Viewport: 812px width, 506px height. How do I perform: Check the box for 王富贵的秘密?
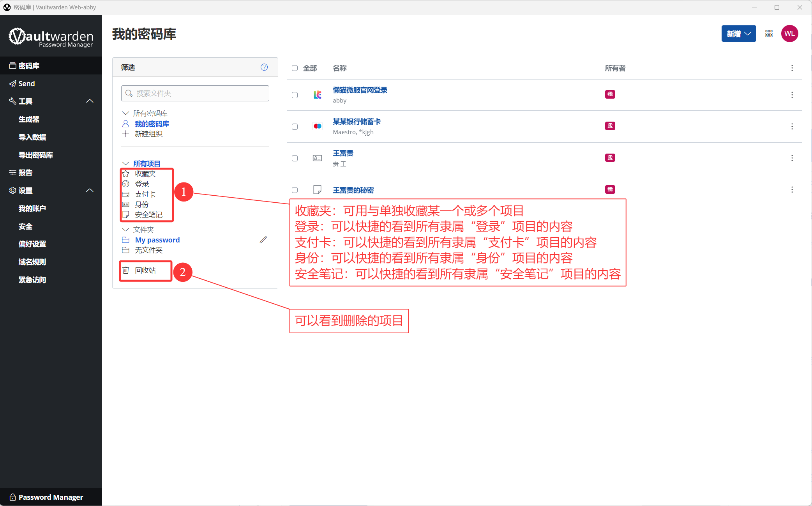[x=295, y=190]
